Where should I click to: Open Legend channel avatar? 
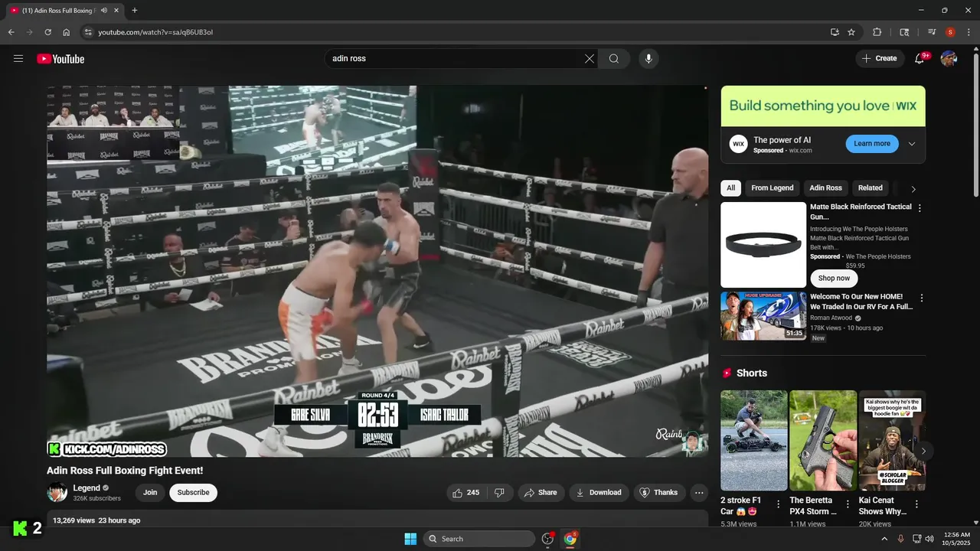coord(57,492)
